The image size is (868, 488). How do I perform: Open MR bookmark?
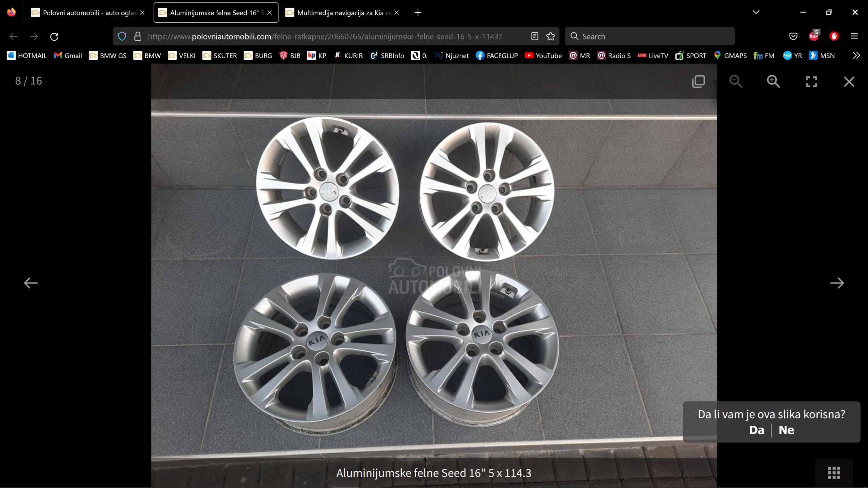pyautogui.click(x=579, y=56)
